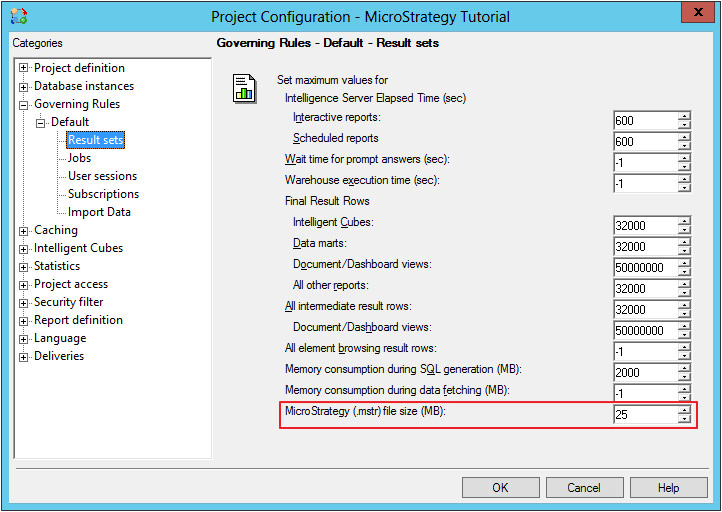Decrease the All intermediate result rows value

coord(684,314)
